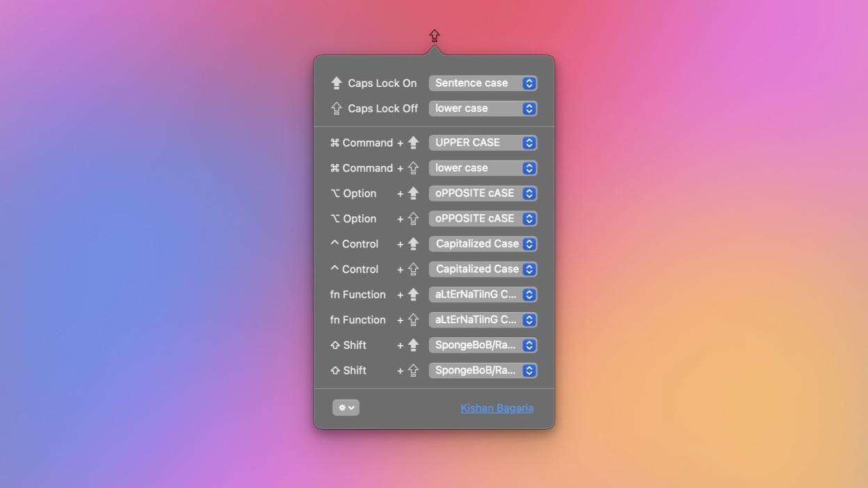Open the Kishan Bagaria link

click(x=497, y=408)
